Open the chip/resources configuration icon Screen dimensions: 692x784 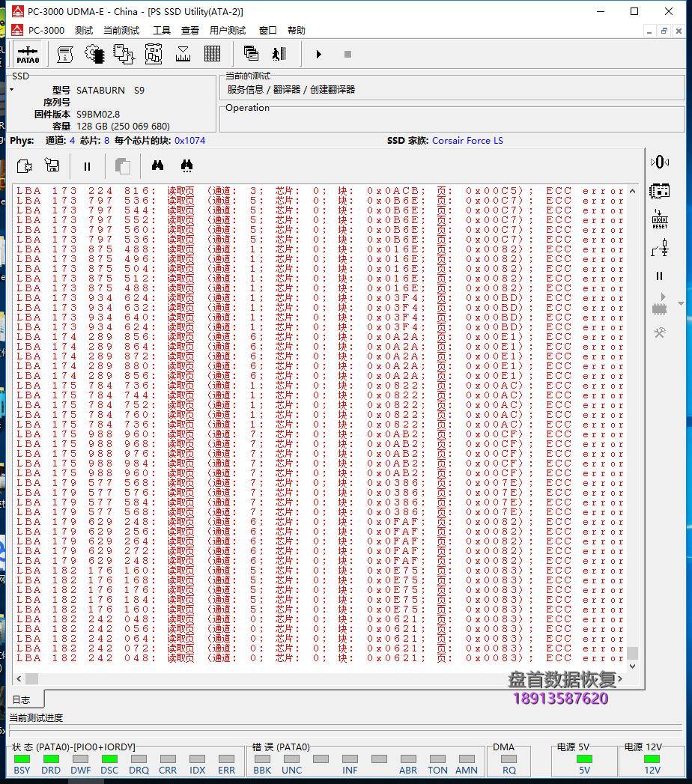(x=93, y=54)
